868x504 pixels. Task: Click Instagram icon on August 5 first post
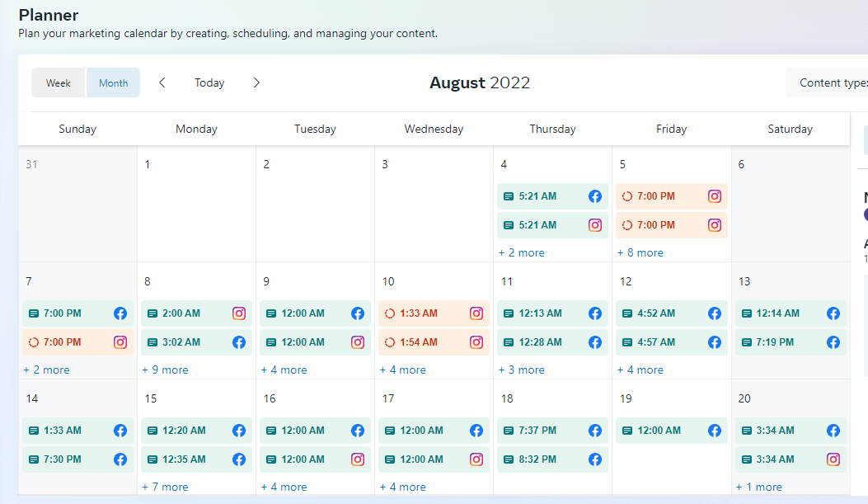[715, 196]
